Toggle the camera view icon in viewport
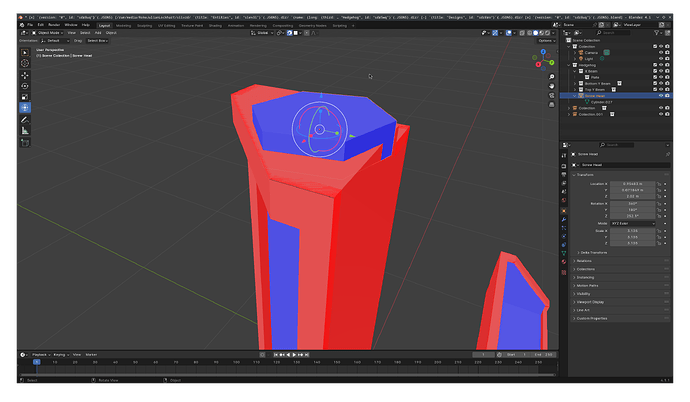690x402 pixels. coord(551,95)
